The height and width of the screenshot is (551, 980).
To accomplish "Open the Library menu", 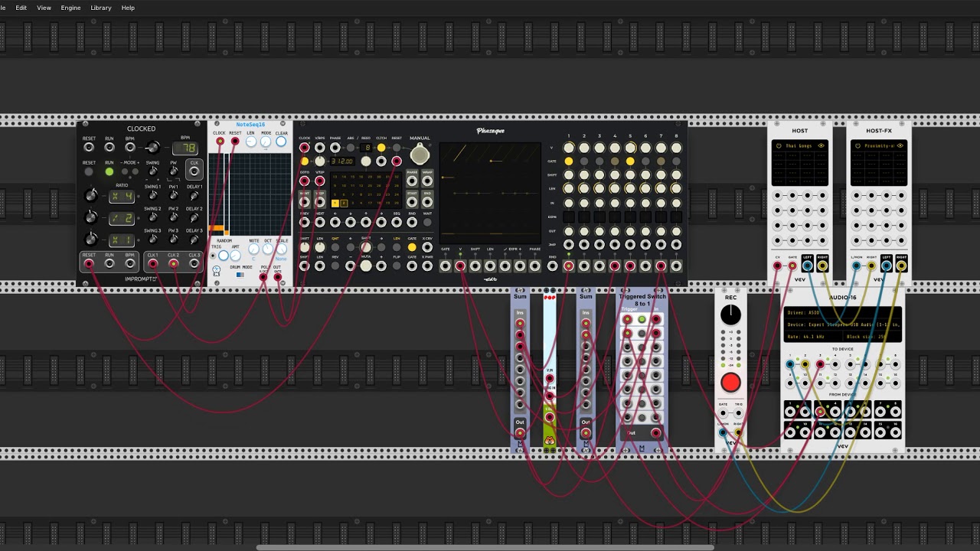I will [101, 8].
